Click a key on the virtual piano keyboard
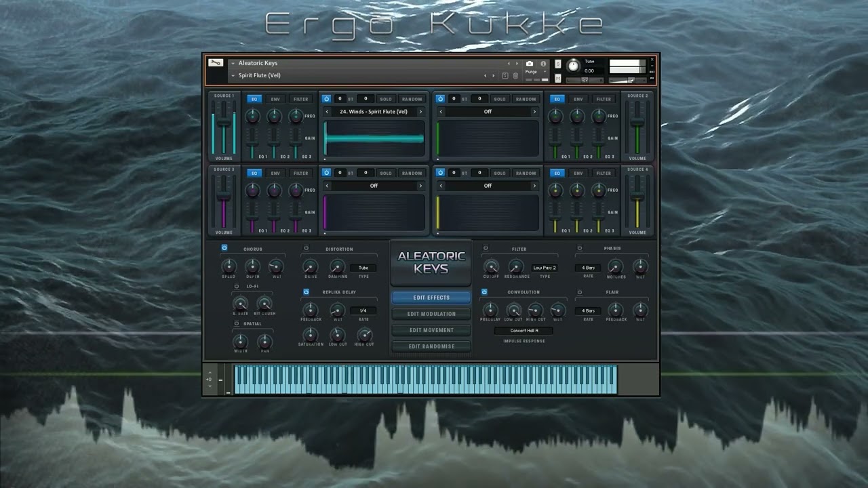This screenshot has width=868, height=488. (x=425, y=380)
